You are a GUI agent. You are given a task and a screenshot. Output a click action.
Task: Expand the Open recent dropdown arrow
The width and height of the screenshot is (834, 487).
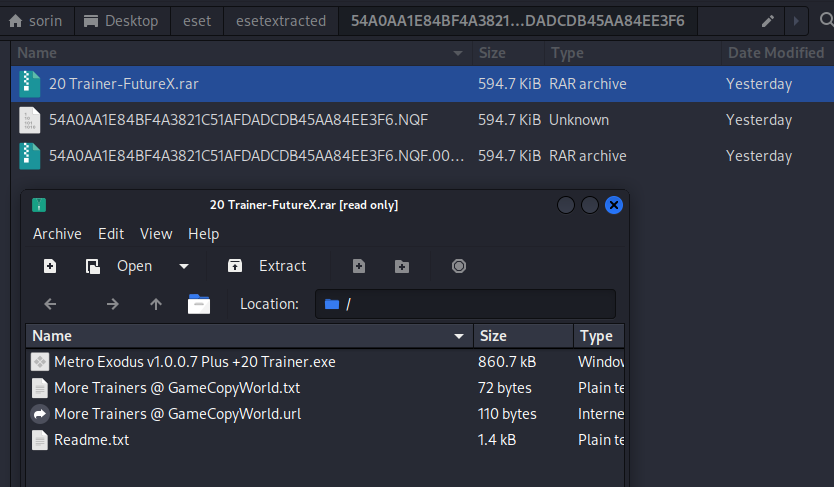[184, 266]
